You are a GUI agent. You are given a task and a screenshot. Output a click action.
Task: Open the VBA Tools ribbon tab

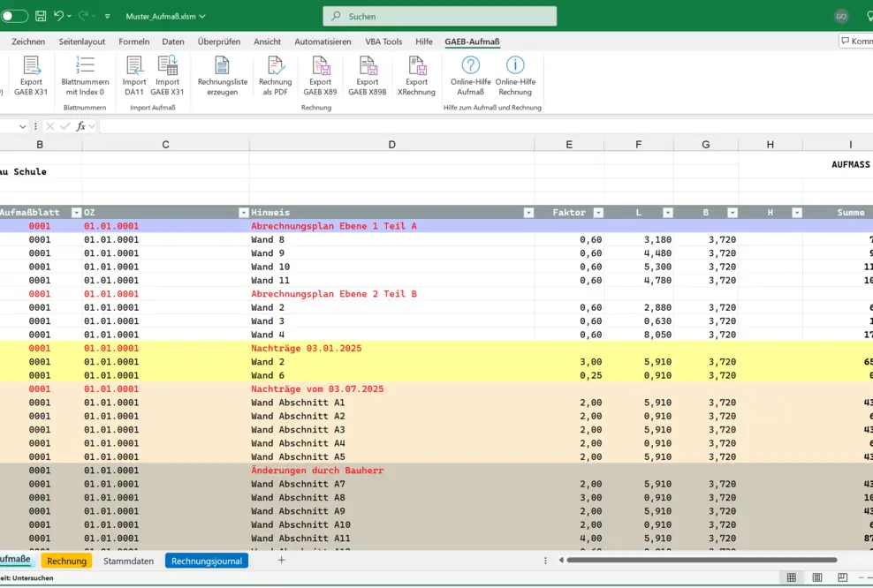pos(383,41)
